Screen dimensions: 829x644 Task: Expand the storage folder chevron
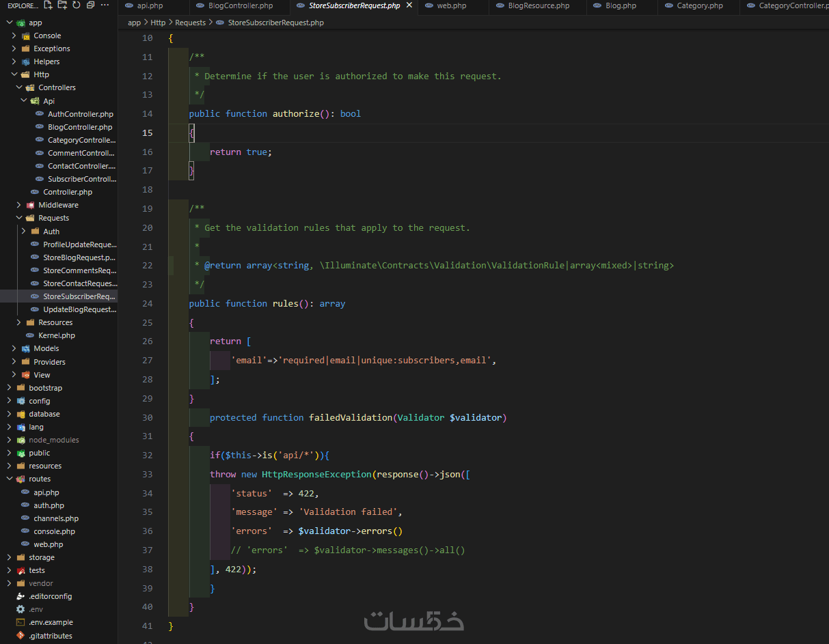tap(10, 557)
